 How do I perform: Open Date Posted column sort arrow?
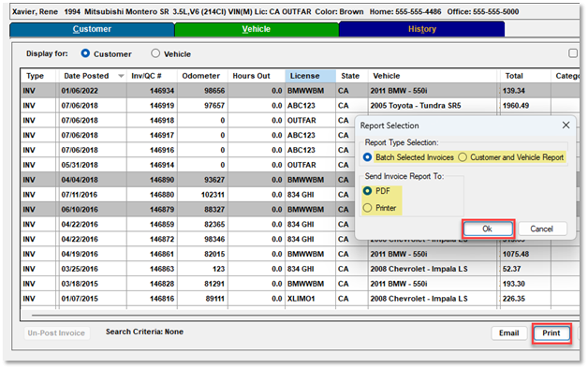pyautogui.click(x=121, y=76)
